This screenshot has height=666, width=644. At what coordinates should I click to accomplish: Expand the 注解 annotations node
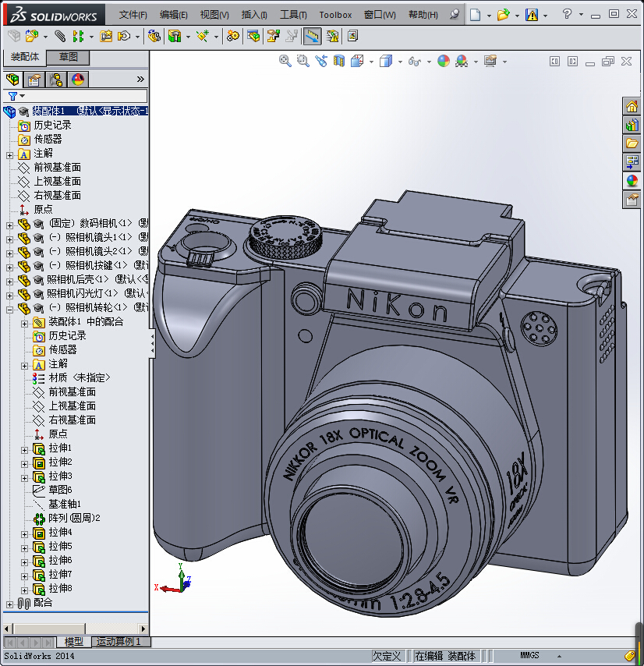pyautogui.click(x=10, y=155)
